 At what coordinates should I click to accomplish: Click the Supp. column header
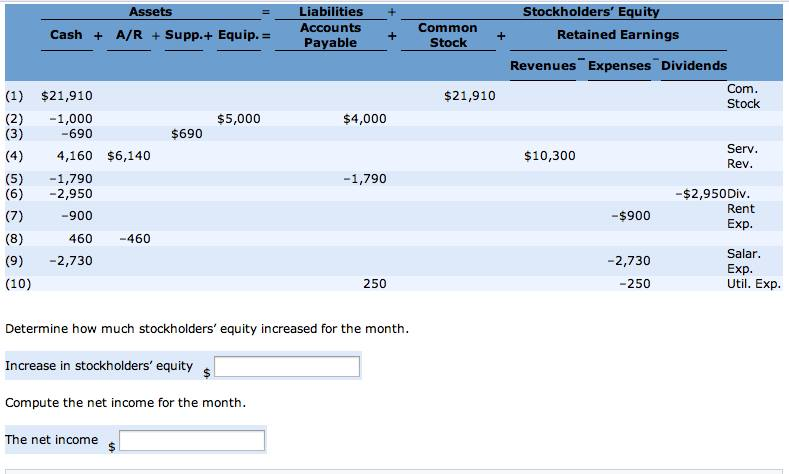point(184,35)
